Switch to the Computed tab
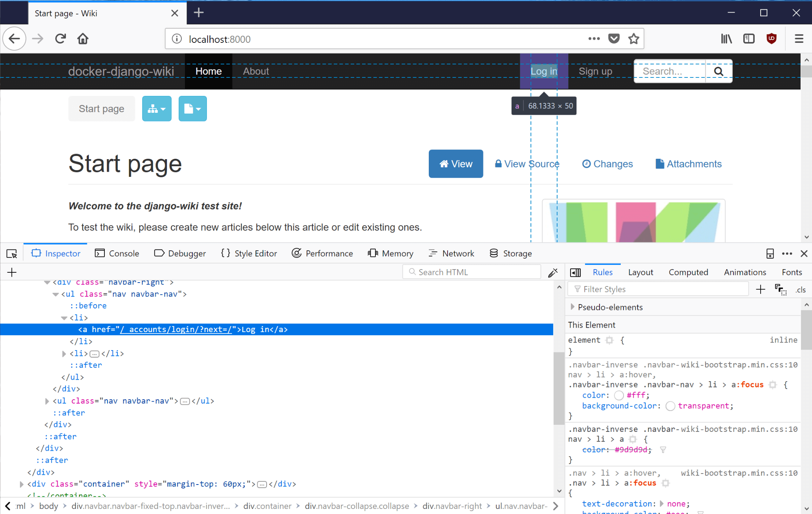 click(x=688, y=272)
